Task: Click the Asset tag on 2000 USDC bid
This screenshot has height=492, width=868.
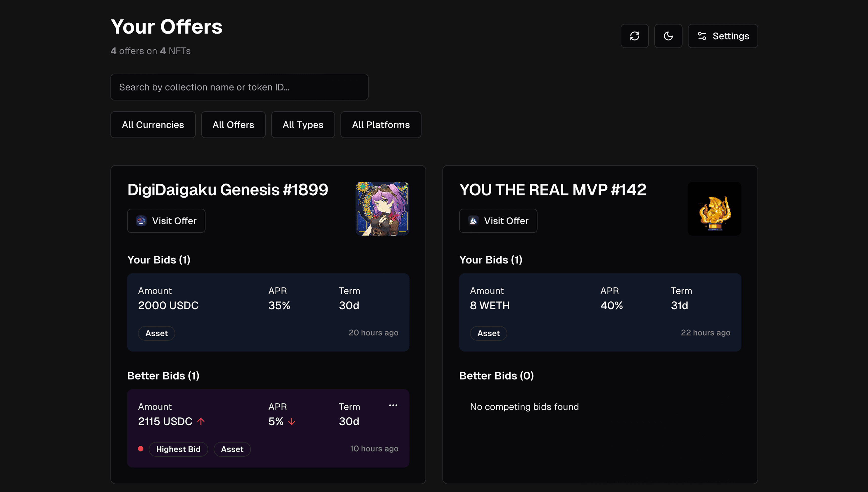Action: pos(156,333)
